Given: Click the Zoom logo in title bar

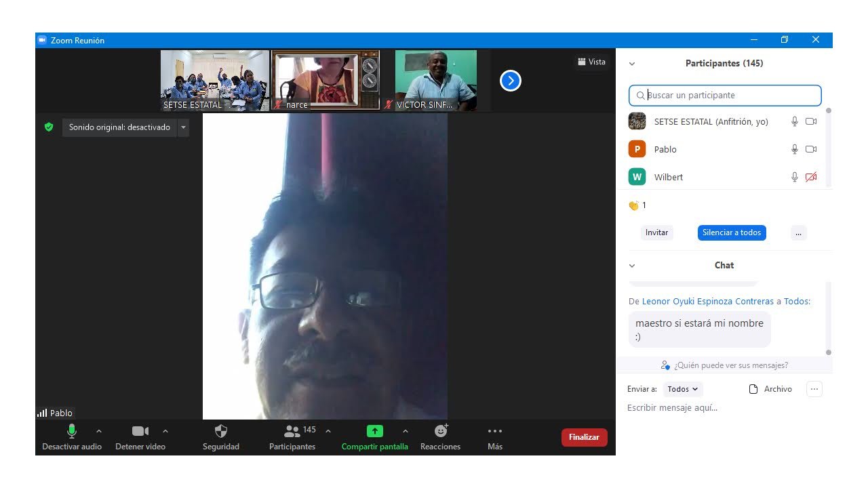Looking at the screenshot, I should [x=42, y=40].
